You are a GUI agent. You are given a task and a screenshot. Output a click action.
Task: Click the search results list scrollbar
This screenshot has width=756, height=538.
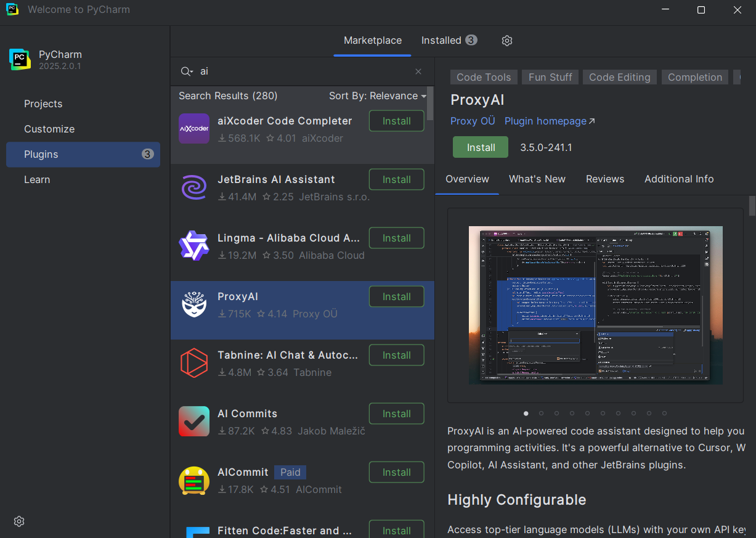point(430,103)
